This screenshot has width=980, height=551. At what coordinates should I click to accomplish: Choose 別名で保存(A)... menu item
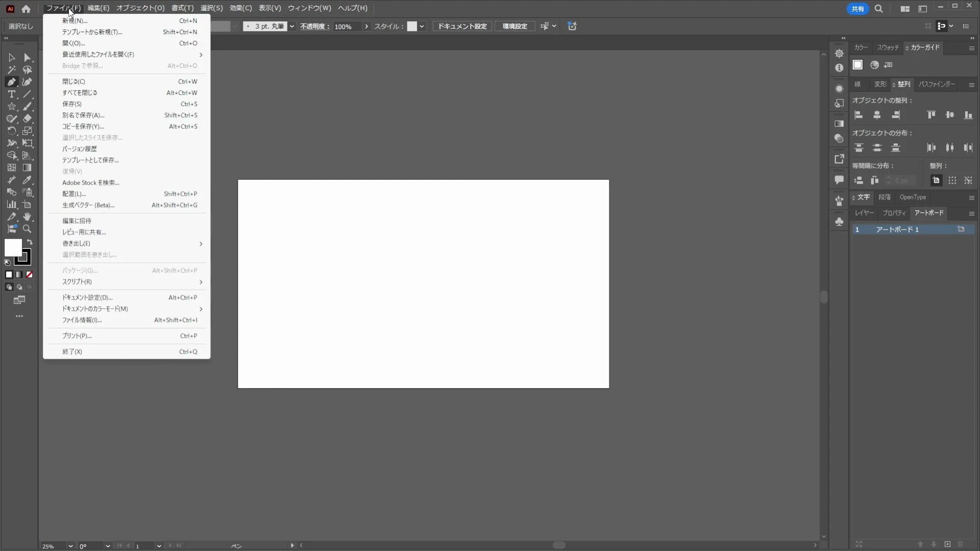click(127, 115)
